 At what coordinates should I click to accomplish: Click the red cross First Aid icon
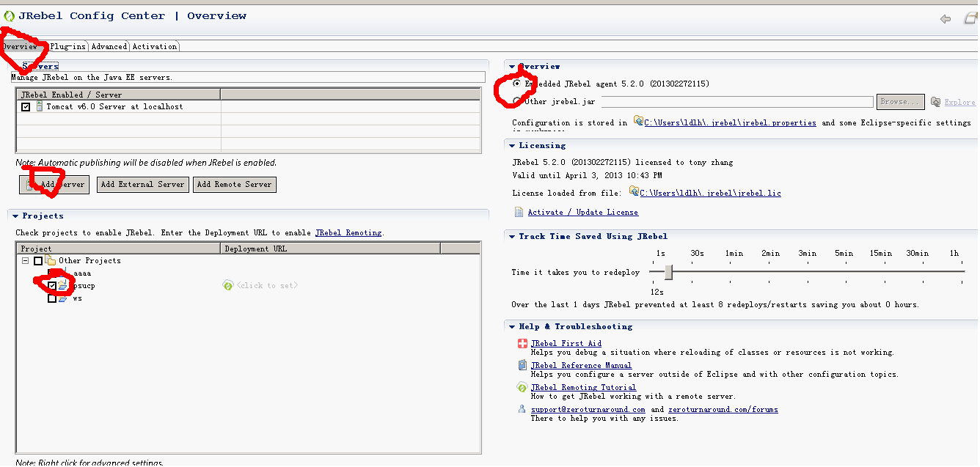[522, 343]
